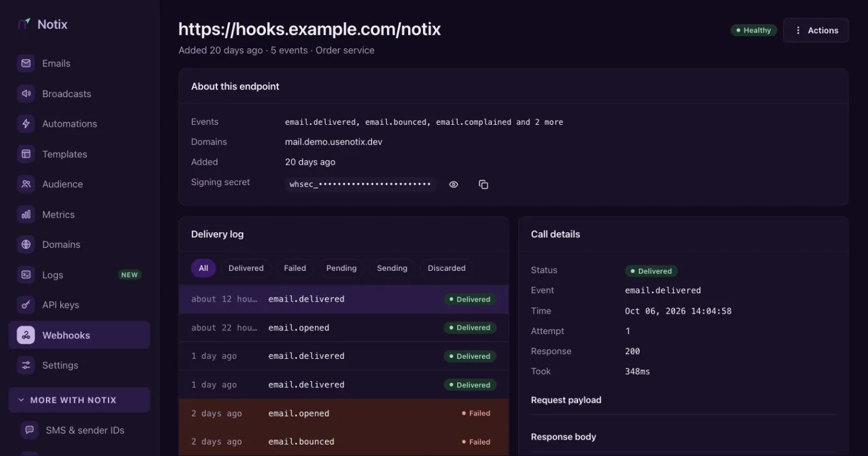Click the Webhooks icon in the sidebar
The height and width of the screenshot is (456, 868).
click(x=26, y=335)
